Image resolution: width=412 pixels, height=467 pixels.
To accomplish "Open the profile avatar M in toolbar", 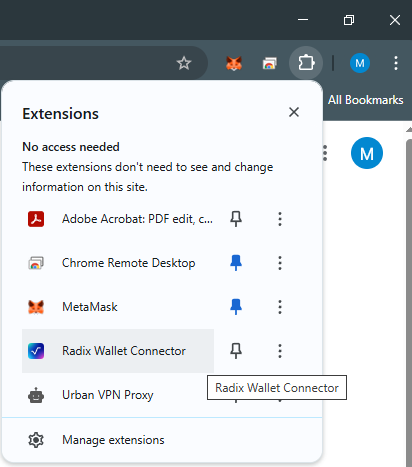I will point(360,63).
